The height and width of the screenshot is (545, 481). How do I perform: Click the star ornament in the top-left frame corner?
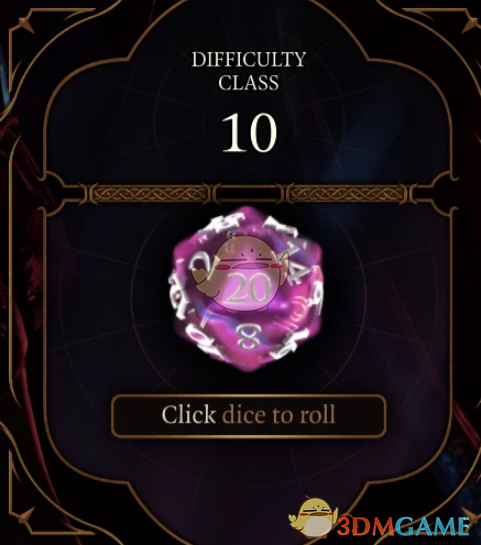pyautogui.click(x=25, y=23)
